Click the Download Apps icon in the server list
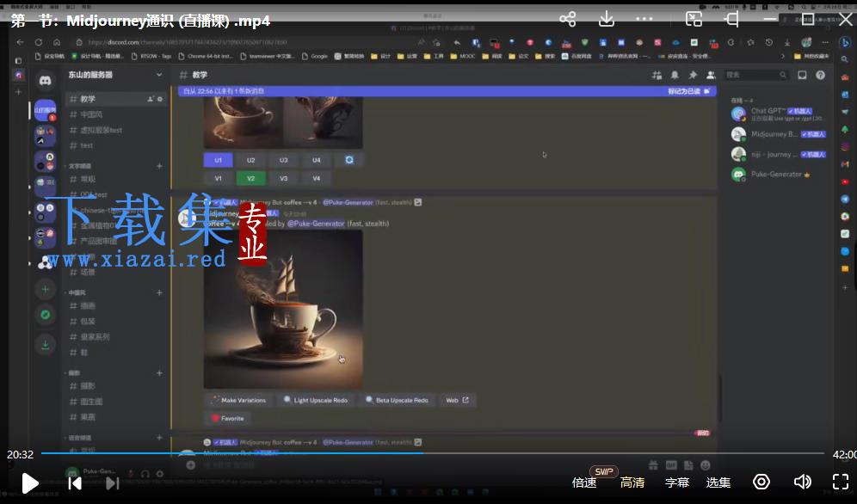The image size is (857, 504). tap(46, 344)
